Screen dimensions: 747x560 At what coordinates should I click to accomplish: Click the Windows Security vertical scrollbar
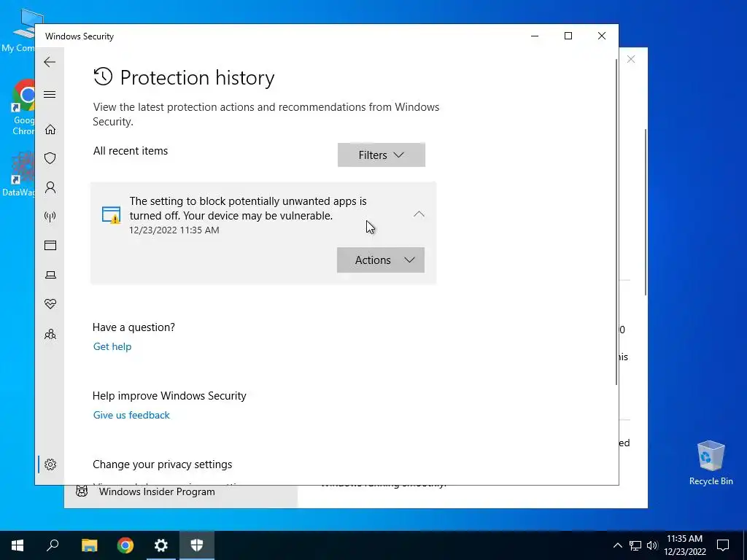point(616,222)
